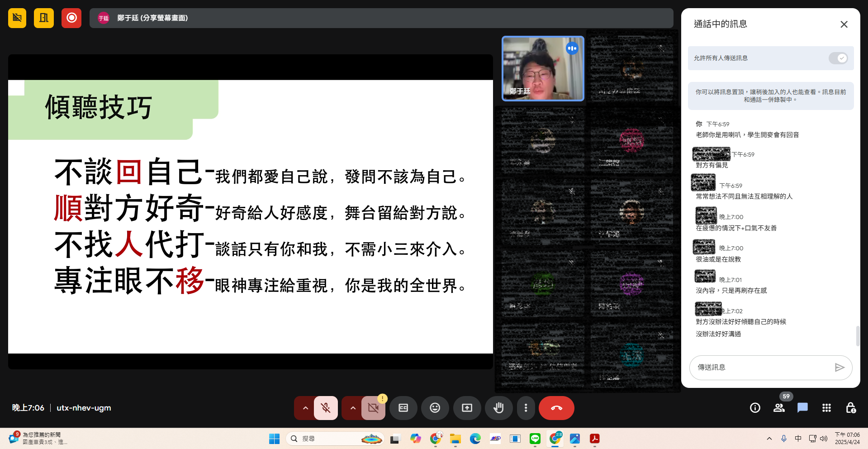Open the more options menu
The height and width of the screenshot is (449, 868).
526,408
